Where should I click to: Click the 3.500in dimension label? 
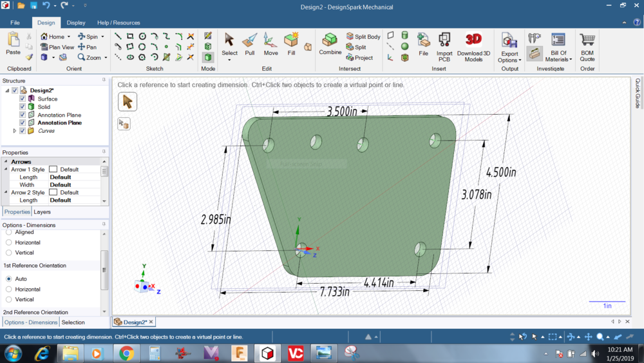(x=342, y=111)
